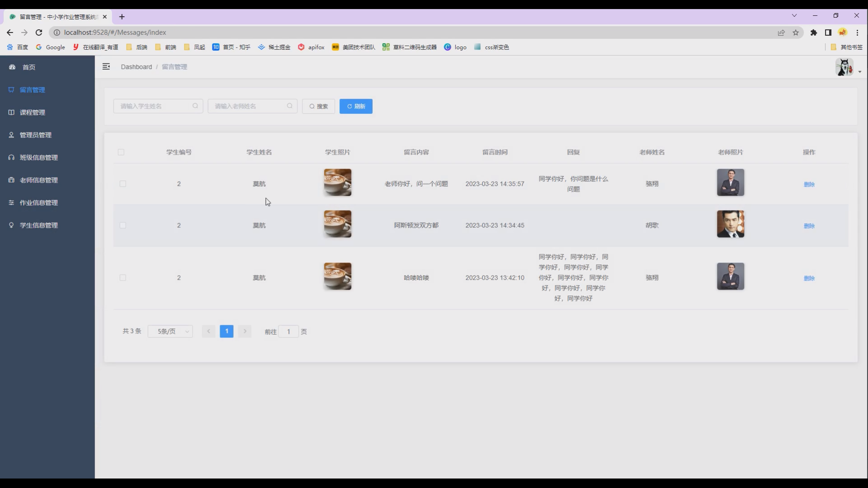Screen dimensions: 868x488
Task: Check the first row's checkbox
Action: [123, 184]
